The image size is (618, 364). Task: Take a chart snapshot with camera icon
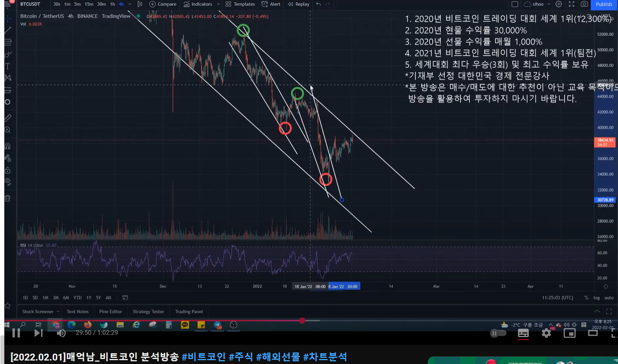pyautogui.click(x=584, y=4)
